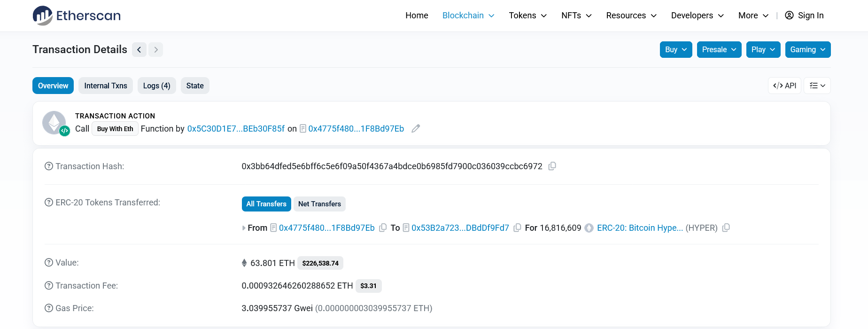868x329 pixels.
Task: Copy the From address 0x4775f480
Action: click(x=383, y=228)
